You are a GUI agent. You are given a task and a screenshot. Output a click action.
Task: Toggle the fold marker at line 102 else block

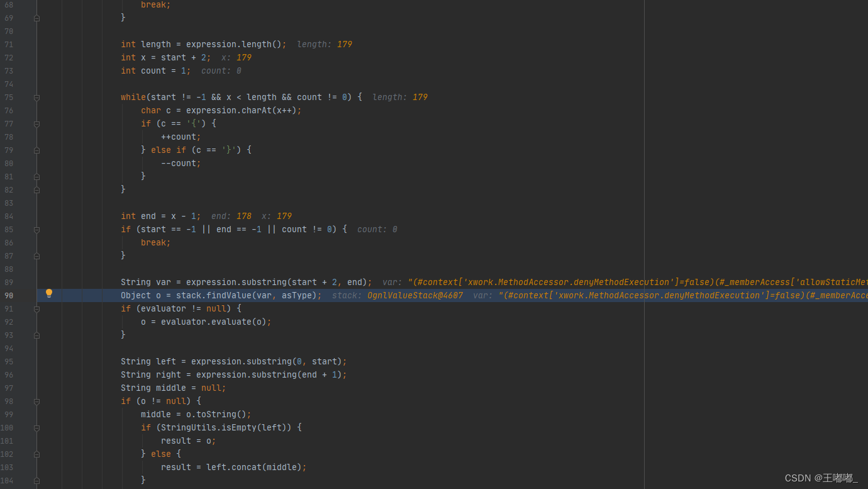pos(36,454)
